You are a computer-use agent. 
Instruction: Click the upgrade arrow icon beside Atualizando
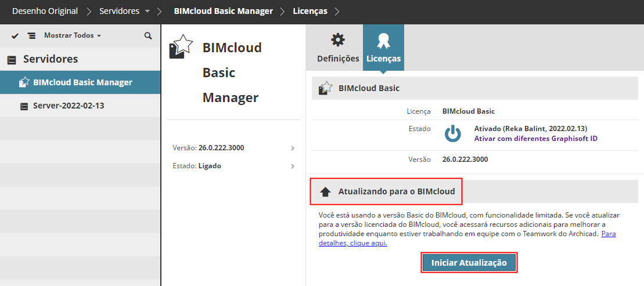[325, 191]
